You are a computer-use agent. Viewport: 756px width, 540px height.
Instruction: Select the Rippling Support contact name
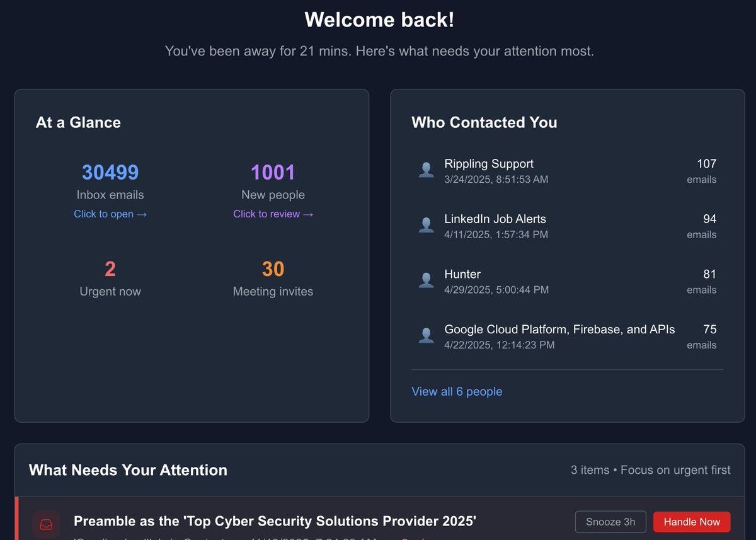pos(489,164)
